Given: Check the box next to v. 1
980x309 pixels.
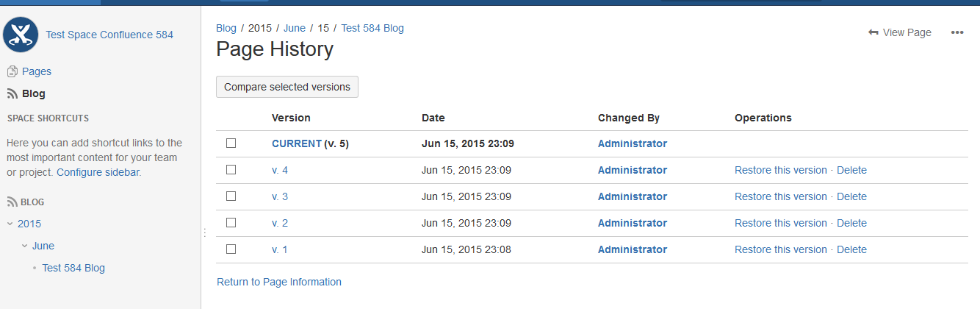Looking at the screenshot, I should tap(231, 249).
